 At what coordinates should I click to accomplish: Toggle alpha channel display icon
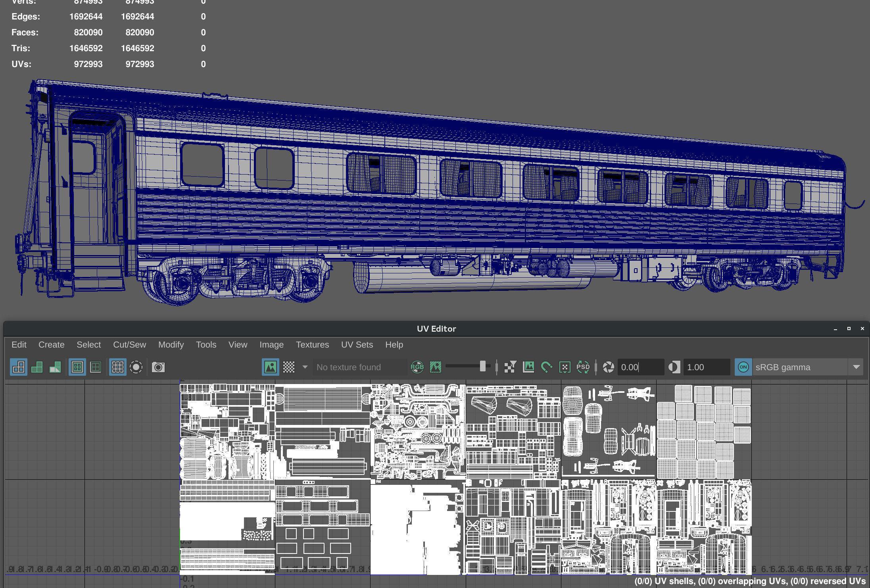435,367
